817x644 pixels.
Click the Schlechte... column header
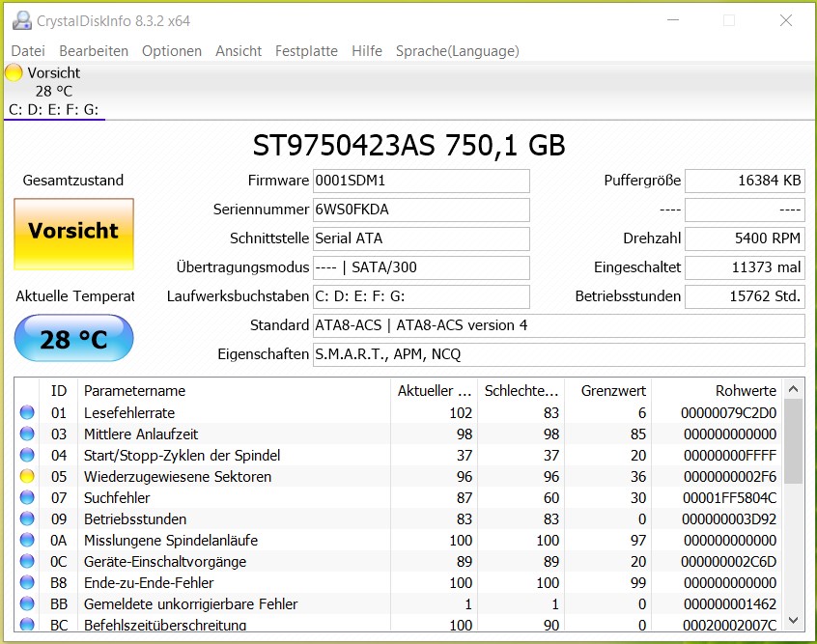(x=521, y=391)
